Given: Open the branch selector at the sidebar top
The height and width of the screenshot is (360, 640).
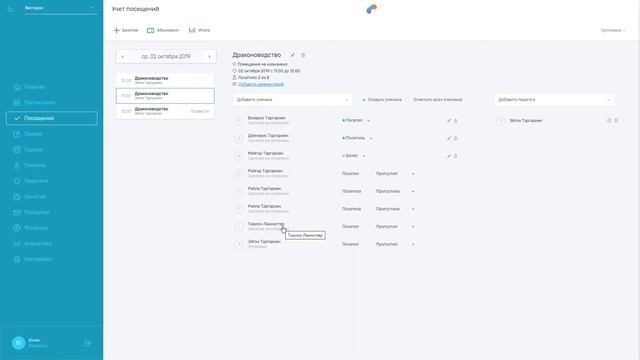Looking at the screenshot, I should click(x=61, y=8).
